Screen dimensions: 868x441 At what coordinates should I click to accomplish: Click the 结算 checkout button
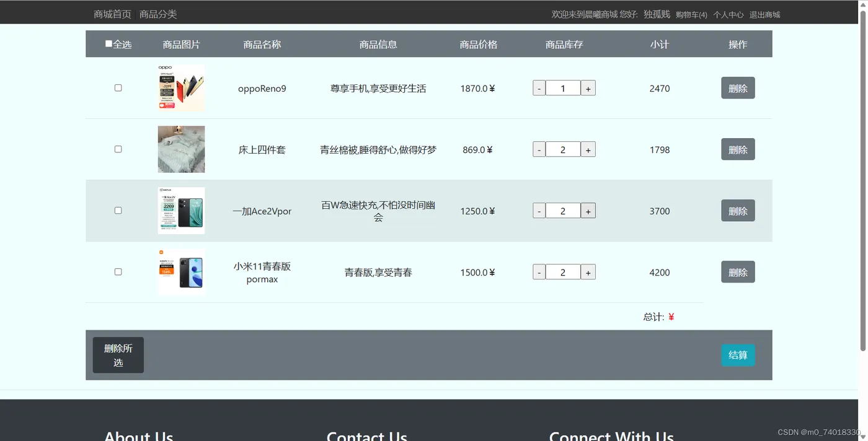coord(738,355)
